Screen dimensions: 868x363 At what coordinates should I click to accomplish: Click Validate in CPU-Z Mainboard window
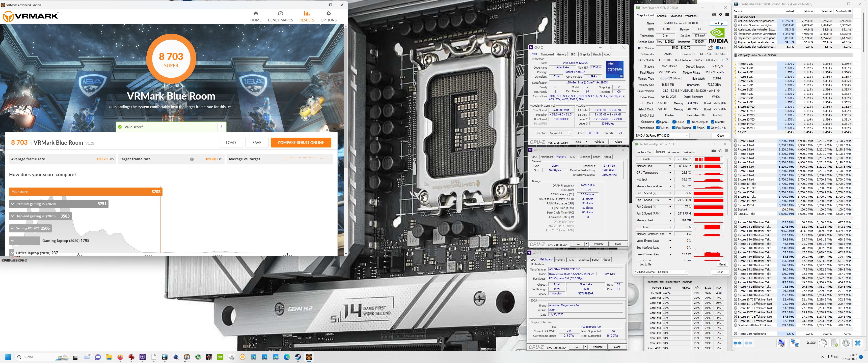click(x=598, y=347)
